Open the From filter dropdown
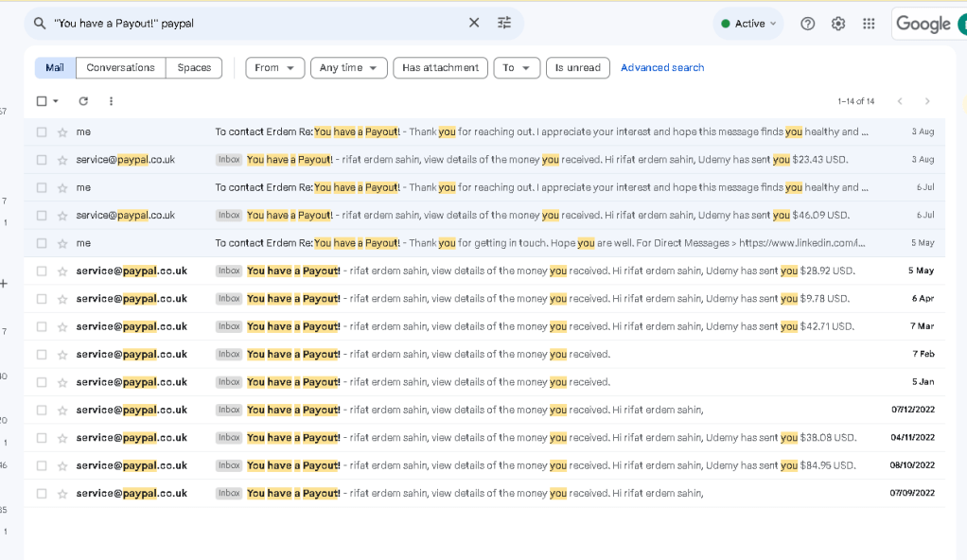 [274, 68]
